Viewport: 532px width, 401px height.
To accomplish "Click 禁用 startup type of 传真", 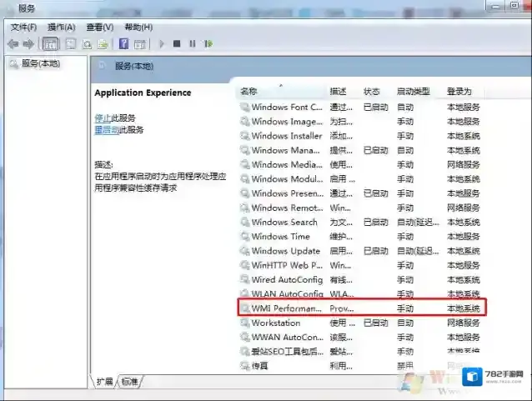I will 405,366.
